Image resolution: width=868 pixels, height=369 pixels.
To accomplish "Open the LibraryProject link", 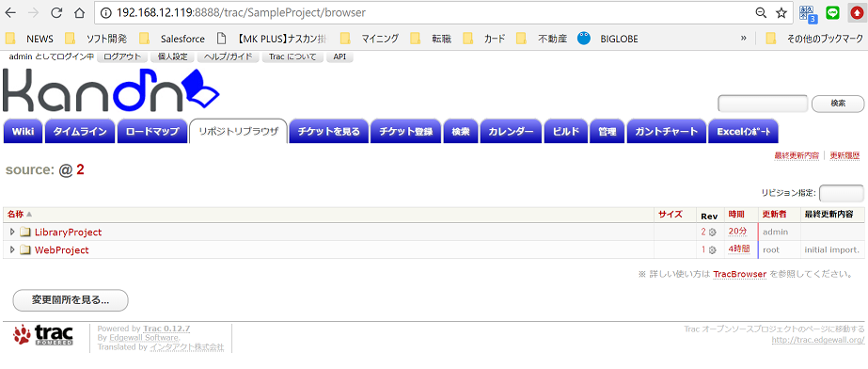I will 68,233.
